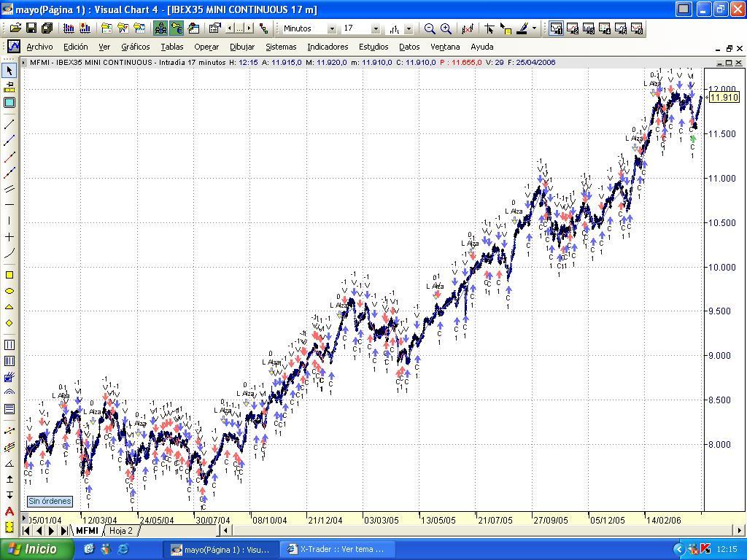Screen dimensions: 747x560
Task: Open the Indicadores menu
Action: (327, 47)
